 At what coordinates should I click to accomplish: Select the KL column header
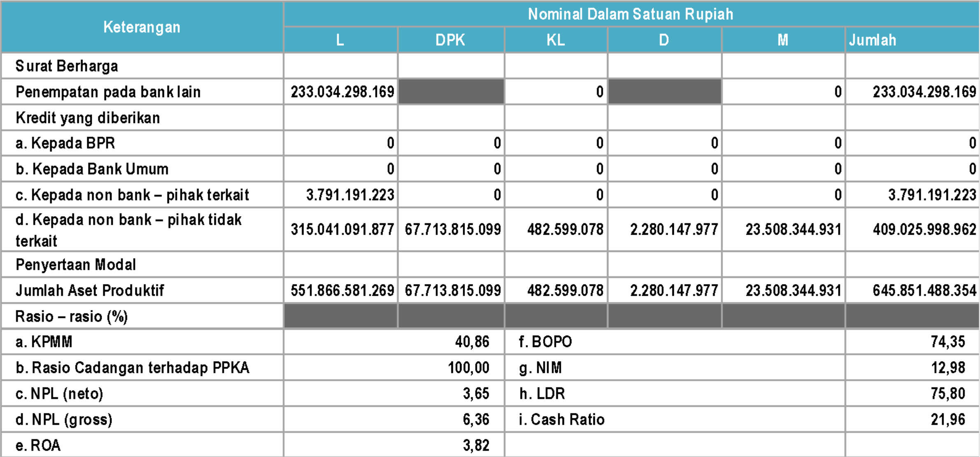555,40
